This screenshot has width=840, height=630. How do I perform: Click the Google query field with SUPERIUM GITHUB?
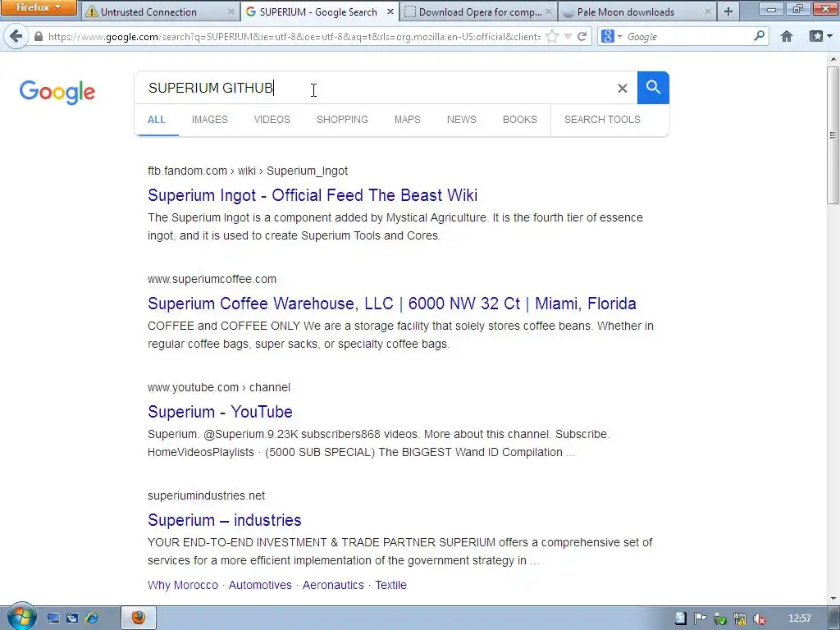(375, 88)
